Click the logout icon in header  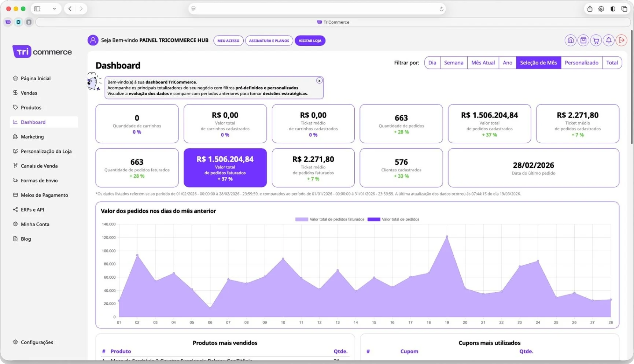pyautogui.click(x=622, y=40)
